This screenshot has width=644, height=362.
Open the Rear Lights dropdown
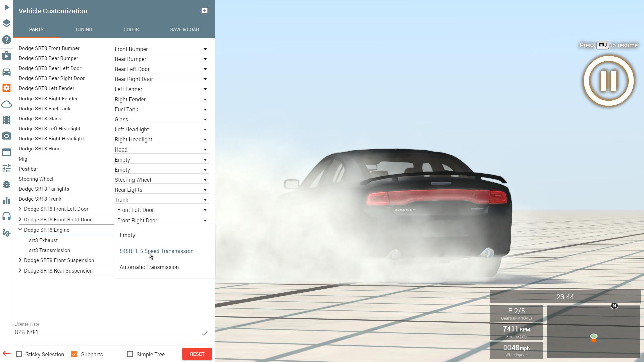point(161,190)
